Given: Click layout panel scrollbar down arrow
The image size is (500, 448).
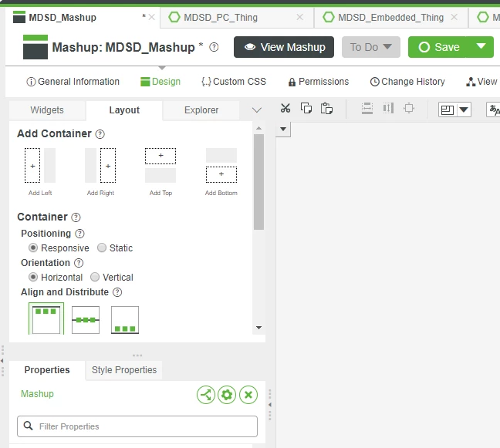Looking at the screenshot, I should click(259, 328).
